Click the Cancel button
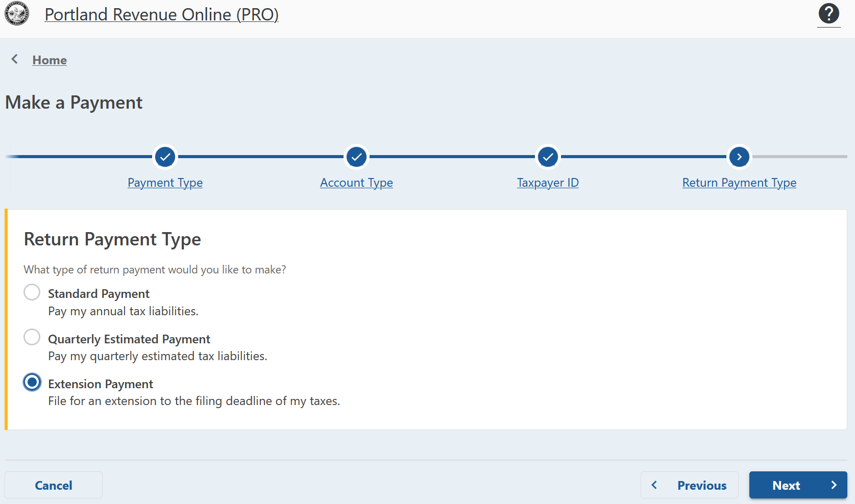 [53, 485]
